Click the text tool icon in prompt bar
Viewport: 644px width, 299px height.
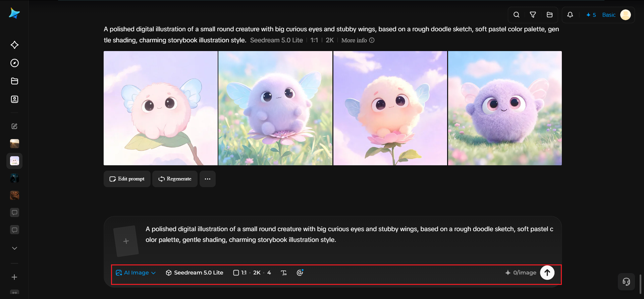pyautogui.click(x=284, y=273)
